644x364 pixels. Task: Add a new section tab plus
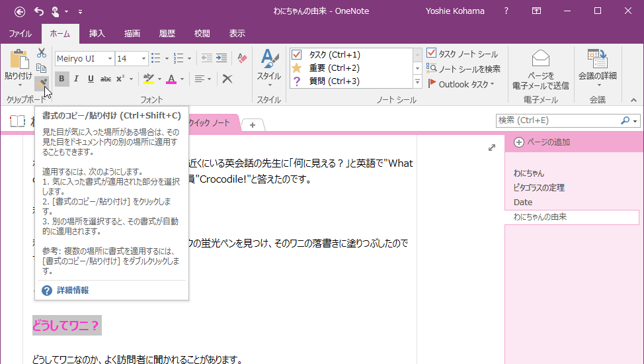pos(253,125)
